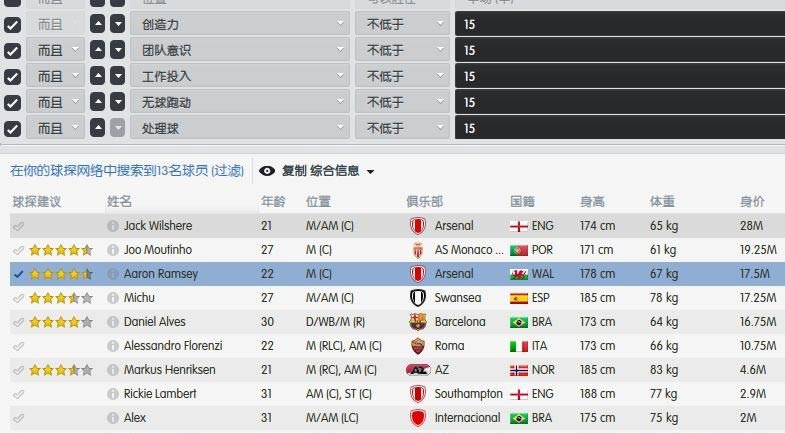Move the 处理球 filter row up
This screenshot has width=785, height=433.
pyautogui.click(x=98, y=128)
